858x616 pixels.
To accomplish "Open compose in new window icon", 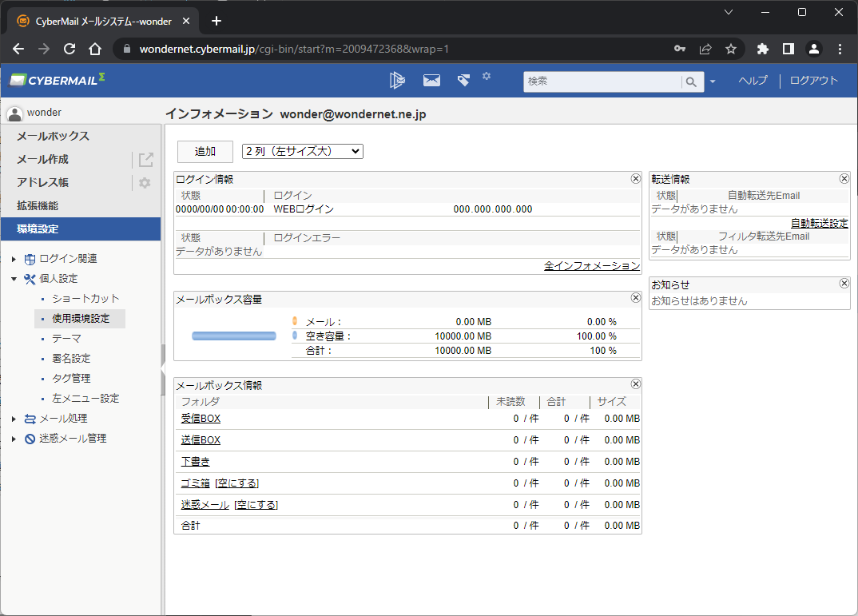I will 146,160.
